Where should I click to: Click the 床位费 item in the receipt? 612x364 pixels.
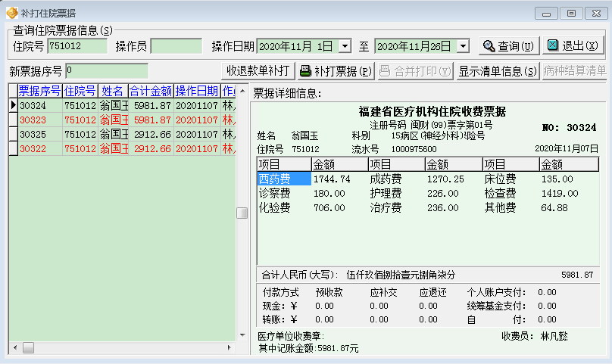(x=501, y=179)
